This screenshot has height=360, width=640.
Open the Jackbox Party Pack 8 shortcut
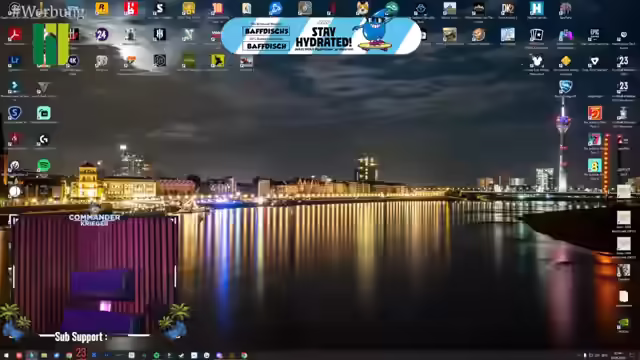point(595,165)
